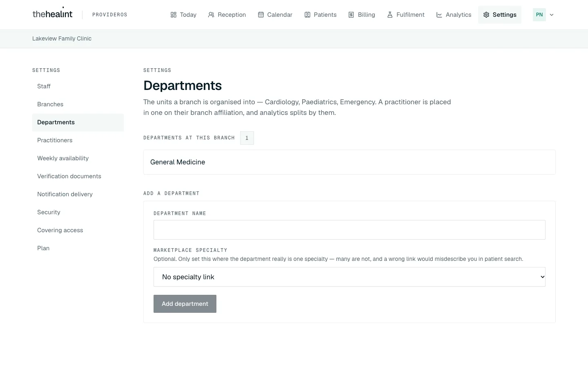Open the Fulfilment page label
This screenshot has height=368, width=588.
(x=410, y=15)
